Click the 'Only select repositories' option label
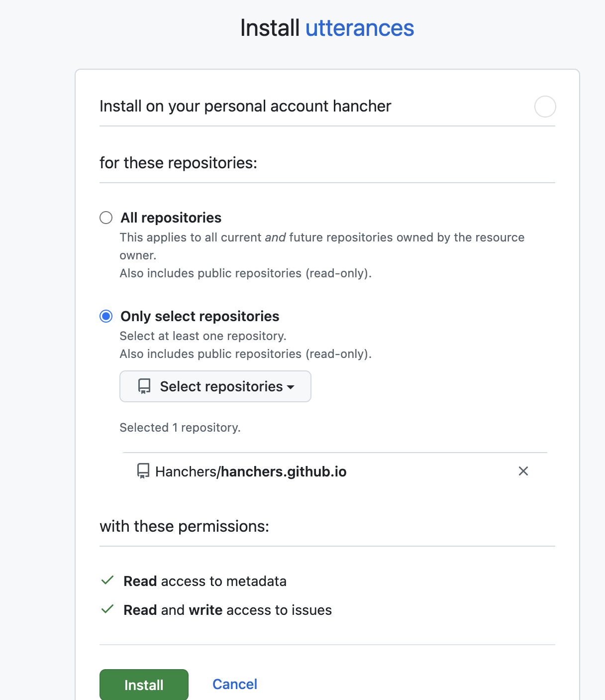The image size is (605, 700). point(200,316)
